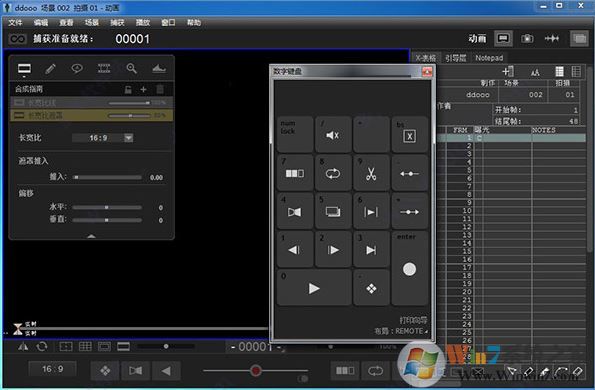
Task: Click the num lock key on the keypad
Action: click(x=295, y=135)
